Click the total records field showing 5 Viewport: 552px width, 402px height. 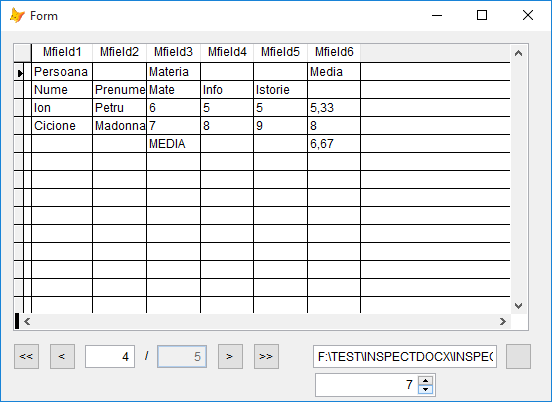click(x=182, y=357)
